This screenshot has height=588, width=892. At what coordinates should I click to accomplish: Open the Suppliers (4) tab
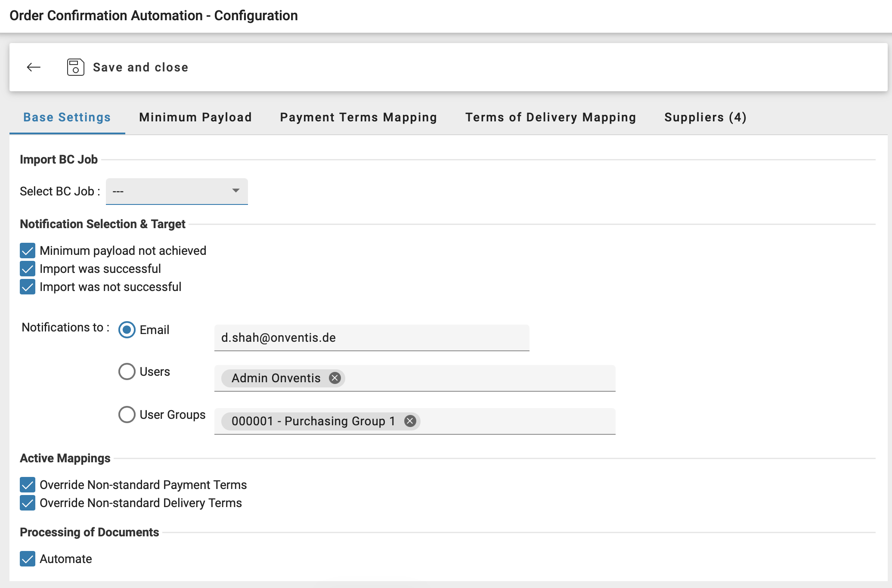pos(706,117)
